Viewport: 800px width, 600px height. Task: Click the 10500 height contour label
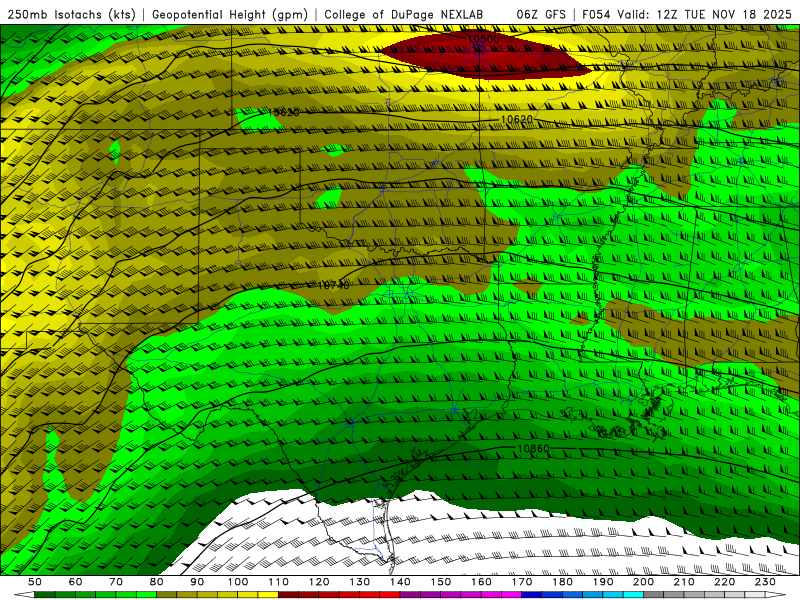coord(482,39)
